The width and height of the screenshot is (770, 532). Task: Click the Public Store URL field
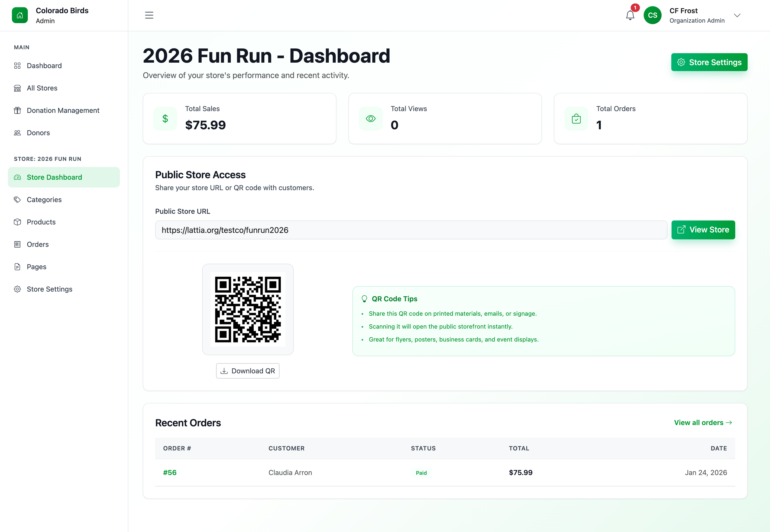[411, 230]
